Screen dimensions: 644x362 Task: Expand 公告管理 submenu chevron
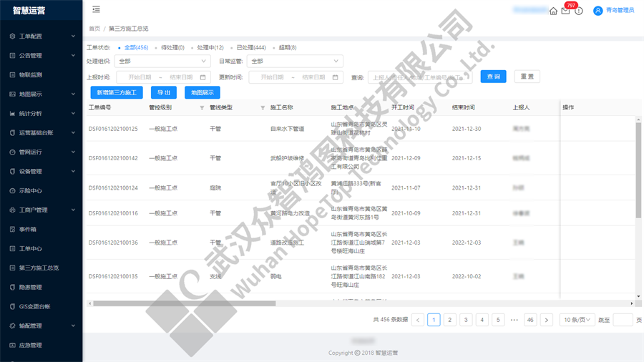[x=73, y=55]
